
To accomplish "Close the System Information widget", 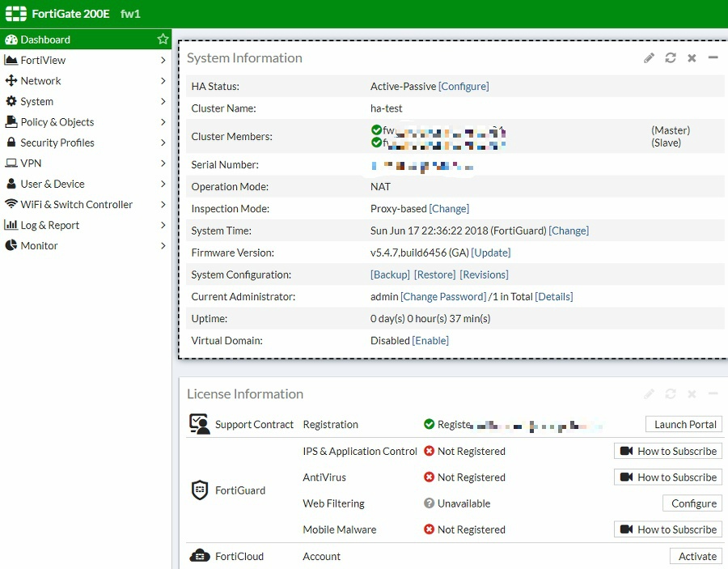I will point(692,58).
